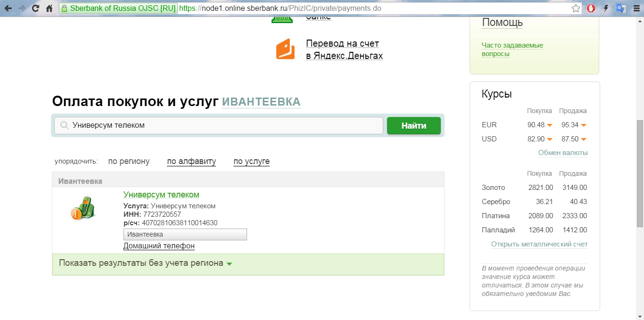Image resolution: width=644 pixels, height=320 pixels.
Task: Click the silver selling price 40.43
Action: click(578, 202)
